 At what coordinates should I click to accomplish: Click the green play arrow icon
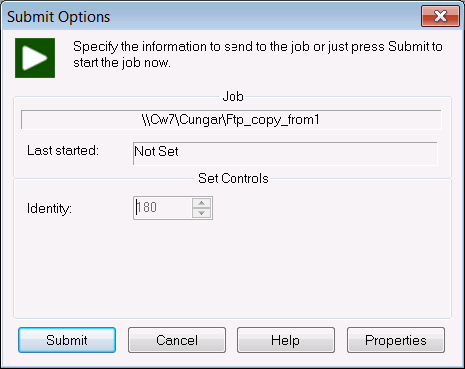(35, 58)
